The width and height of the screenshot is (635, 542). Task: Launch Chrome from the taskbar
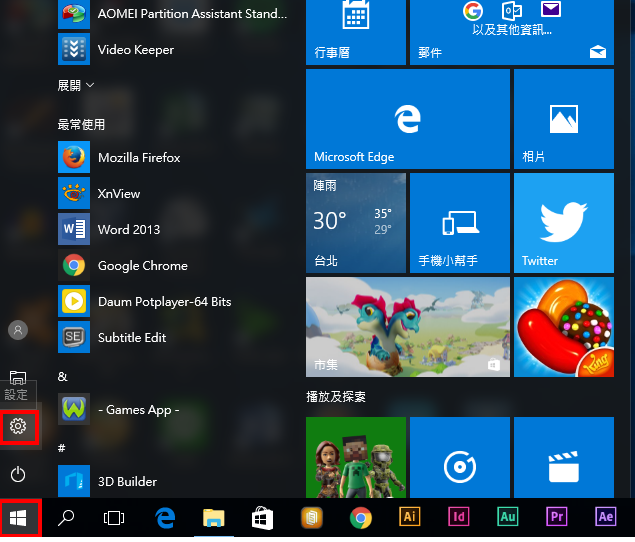coord(360,518)
